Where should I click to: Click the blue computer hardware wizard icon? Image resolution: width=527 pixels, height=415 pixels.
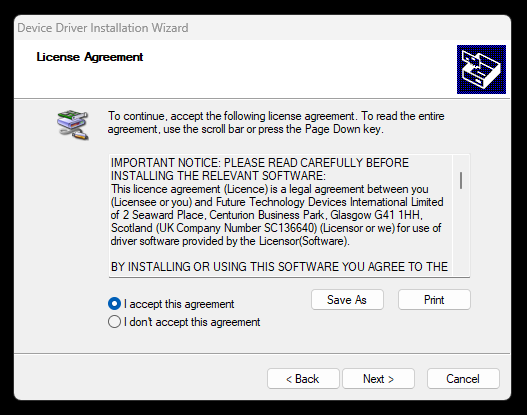(x=481, y=70)
